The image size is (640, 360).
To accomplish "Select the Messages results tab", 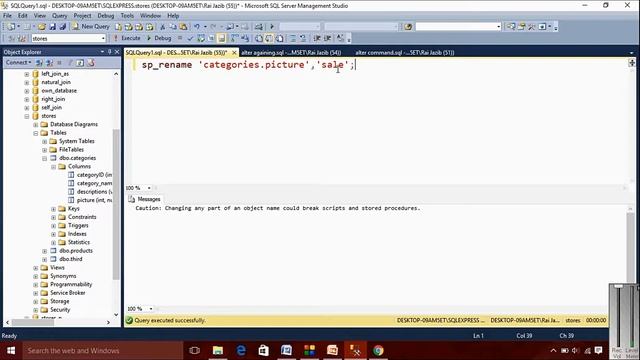I will (144, 199).
